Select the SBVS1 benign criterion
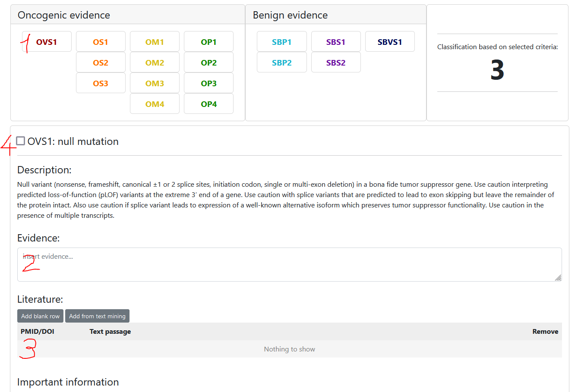Viewport: 578px width, 392px height. coord(390,42)
